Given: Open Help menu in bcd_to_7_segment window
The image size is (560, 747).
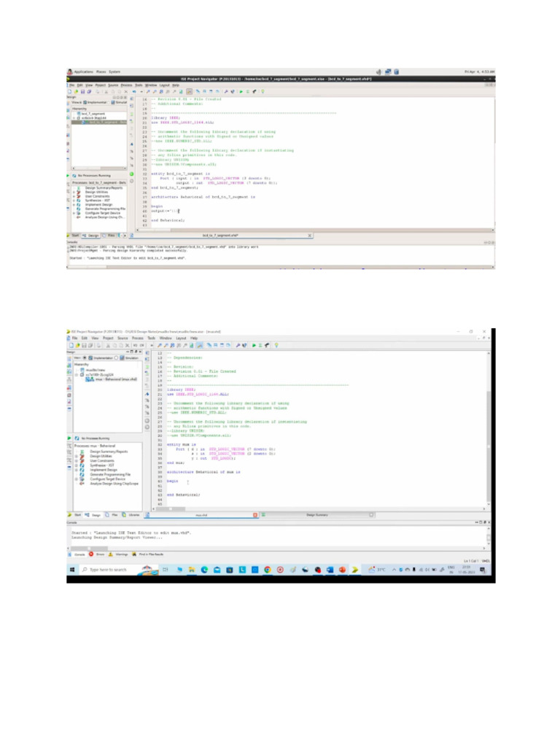Looking at the screenshot, I should point(176,85).
